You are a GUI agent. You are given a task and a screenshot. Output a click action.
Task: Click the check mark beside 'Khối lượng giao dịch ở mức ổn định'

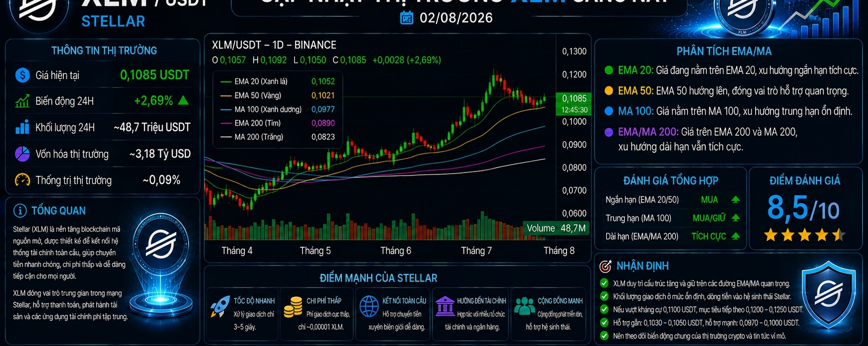[x=604, y=297]
